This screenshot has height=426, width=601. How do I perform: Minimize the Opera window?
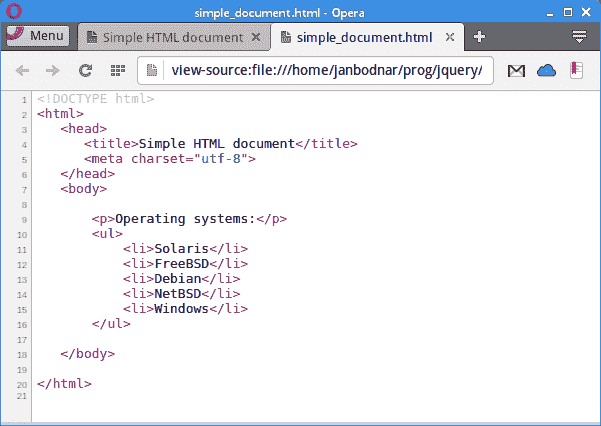coord(550,14)
